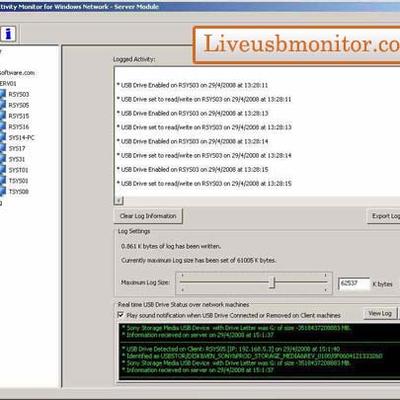
Task: Select the RSYS15 computer icon
Action: pos(3,116)
